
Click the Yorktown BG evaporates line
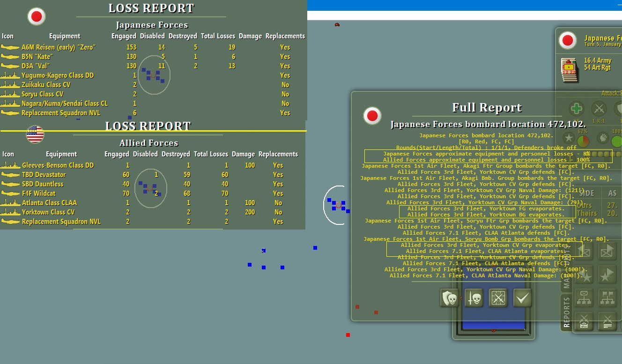tap(486, 215)
